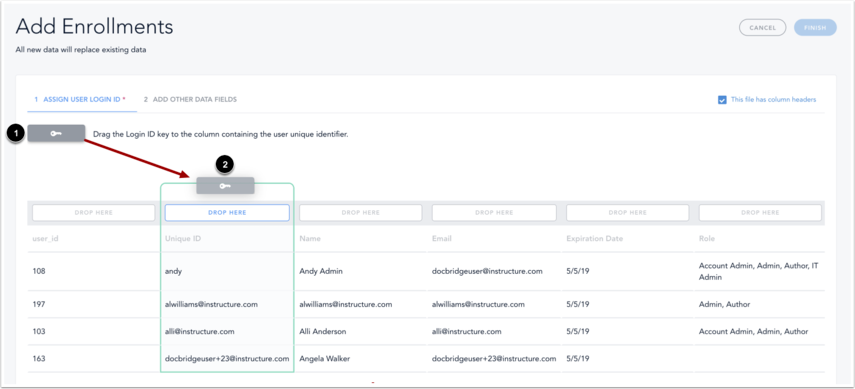Click 'All new data will replace existing data' note
Screen dimensions: 855x389
(81, 50)
